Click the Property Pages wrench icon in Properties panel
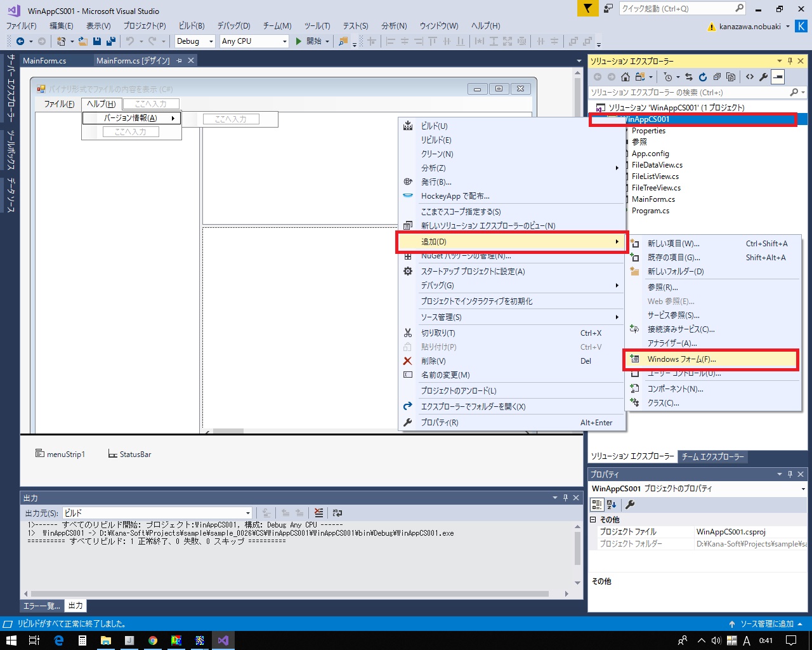Screen dimensions: 812x650 630,505
